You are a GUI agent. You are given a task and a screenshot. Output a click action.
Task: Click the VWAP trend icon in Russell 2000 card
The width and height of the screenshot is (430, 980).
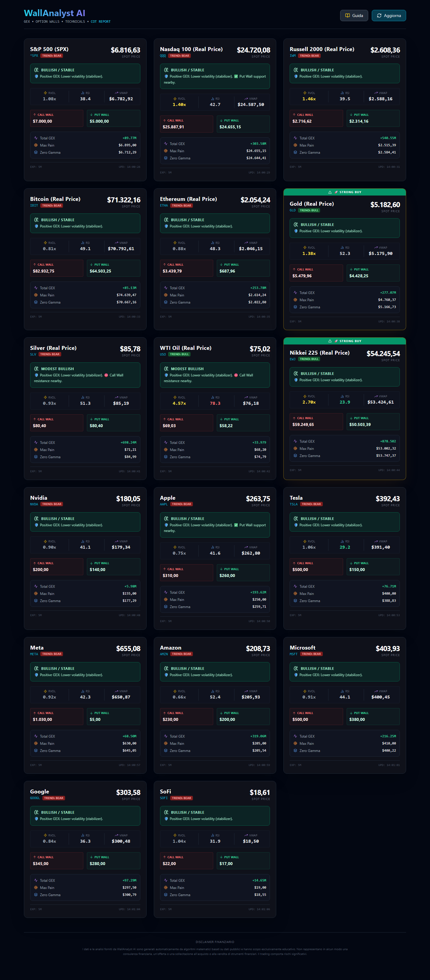tap(376, 93)
